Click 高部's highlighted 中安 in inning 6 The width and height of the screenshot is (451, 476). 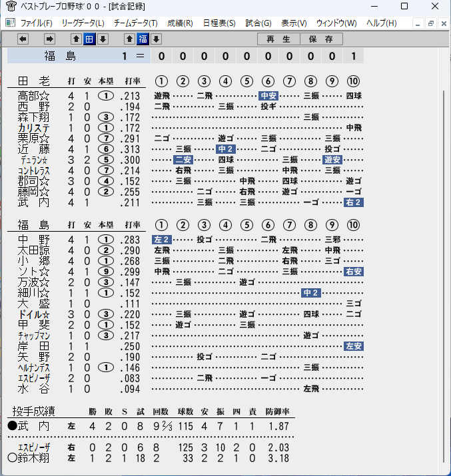click(268, 96)
